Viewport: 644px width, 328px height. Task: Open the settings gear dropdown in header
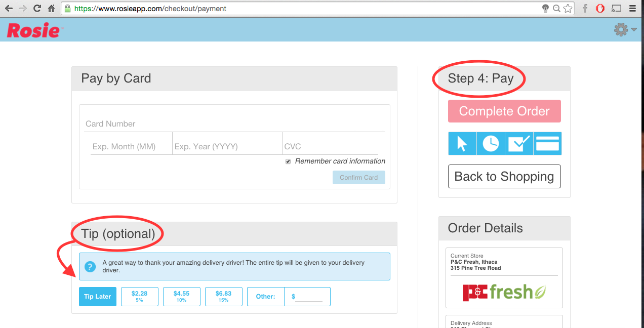624,30
